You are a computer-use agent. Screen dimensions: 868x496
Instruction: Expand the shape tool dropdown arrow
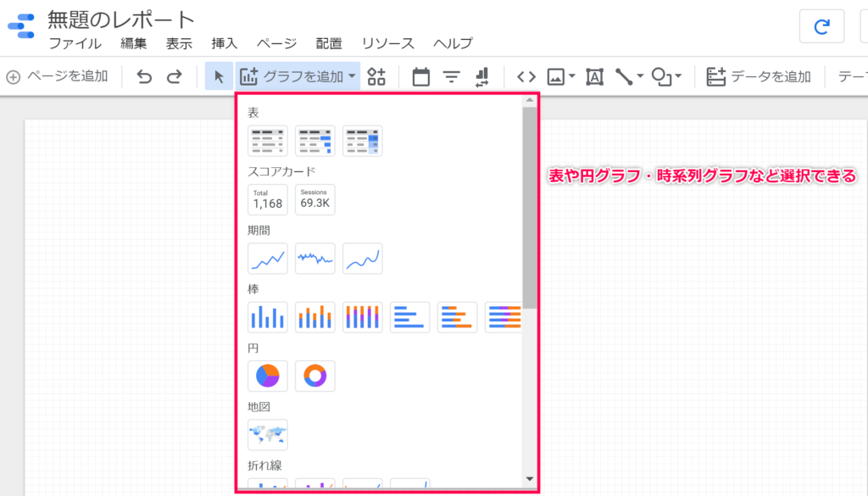click(x=678, y=76)
